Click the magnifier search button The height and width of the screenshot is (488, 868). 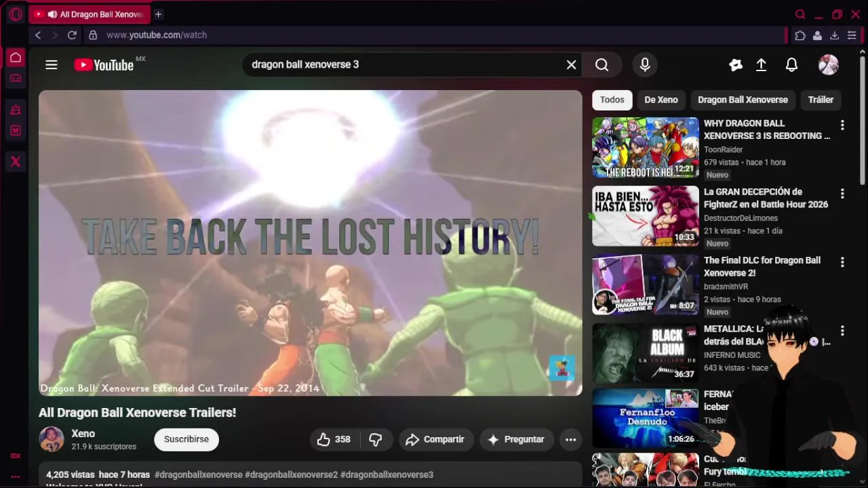click(602, 64)
